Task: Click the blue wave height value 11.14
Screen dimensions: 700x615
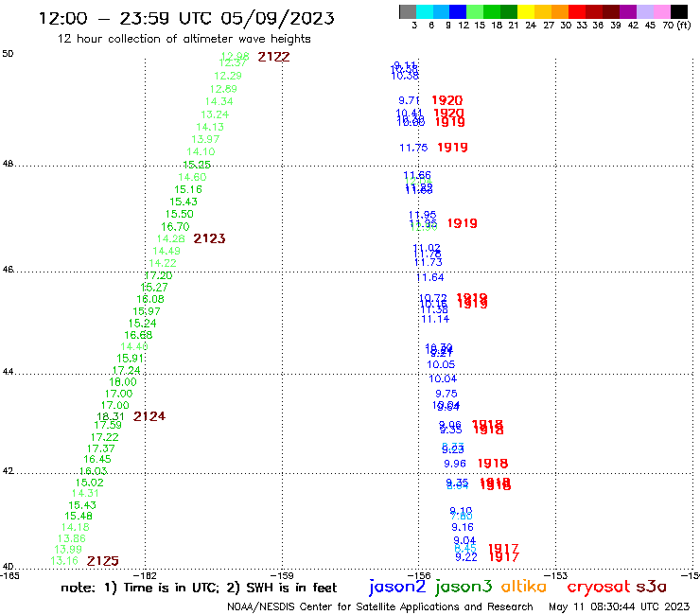Action: click(x=435, y=319)
